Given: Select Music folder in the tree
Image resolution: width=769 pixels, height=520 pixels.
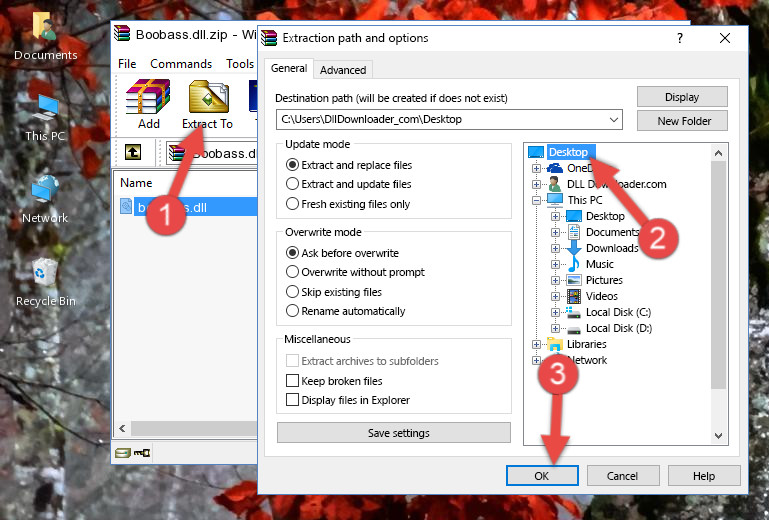Looking at the screenshot, I should (x=599, y=264).
